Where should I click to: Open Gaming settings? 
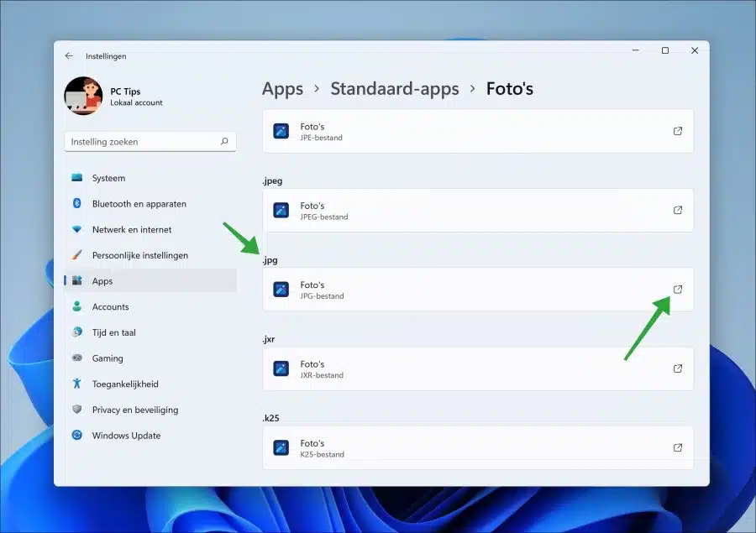coord(150,358)
